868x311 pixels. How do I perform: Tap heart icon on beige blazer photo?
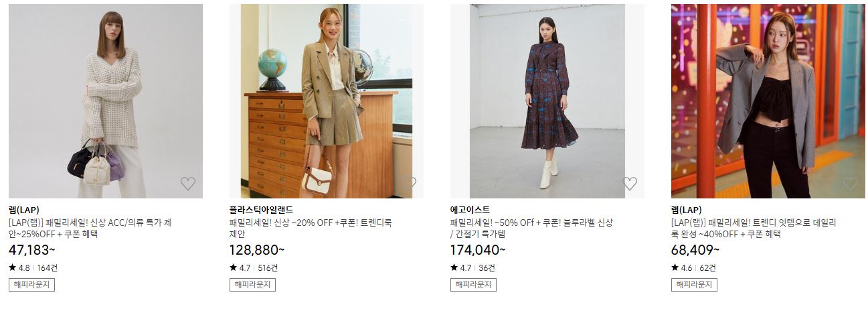409,184
